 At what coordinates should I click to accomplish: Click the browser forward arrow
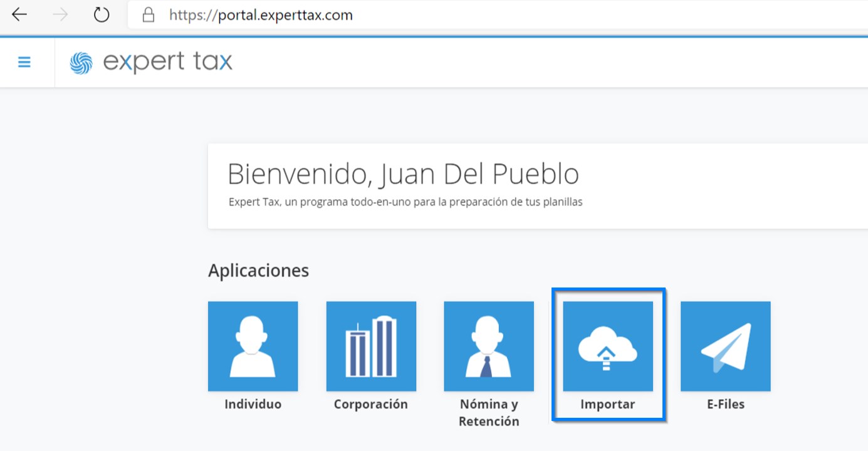pos(61,14)
